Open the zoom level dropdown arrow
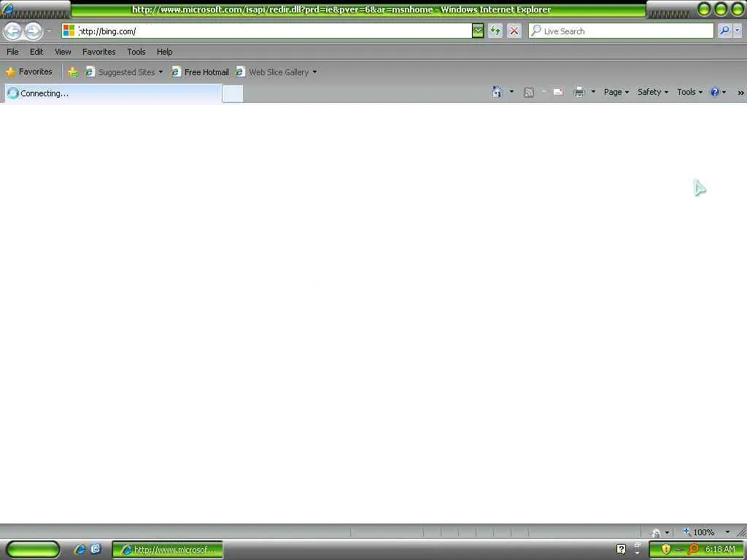This screenshot has width=747, height=560. (x=727, y=532)
